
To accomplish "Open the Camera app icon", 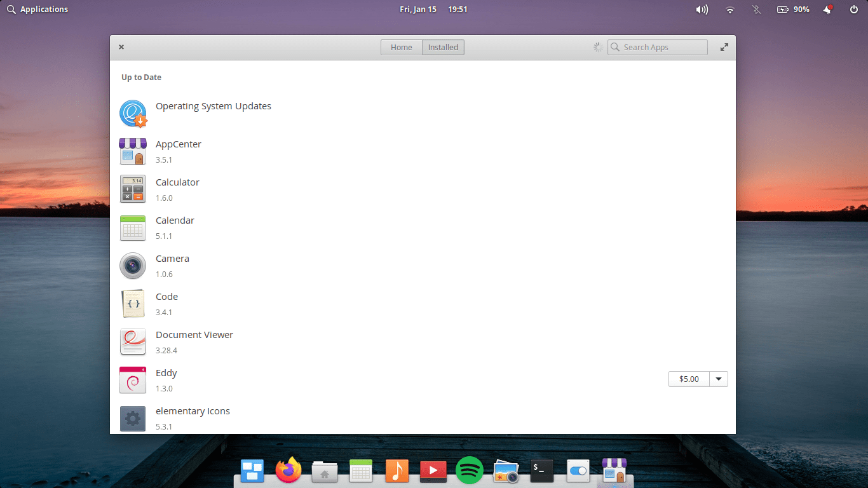I will point(133,266).
